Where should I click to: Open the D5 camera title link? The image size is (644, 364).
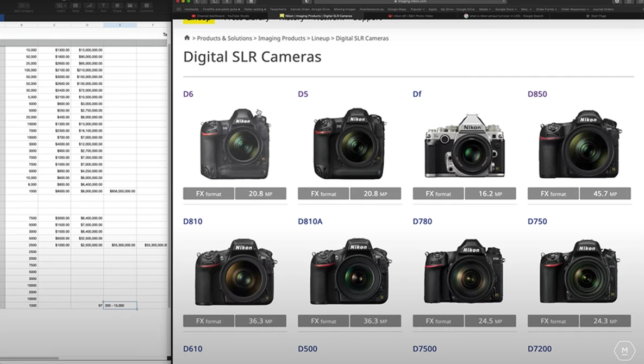(303, 94)
